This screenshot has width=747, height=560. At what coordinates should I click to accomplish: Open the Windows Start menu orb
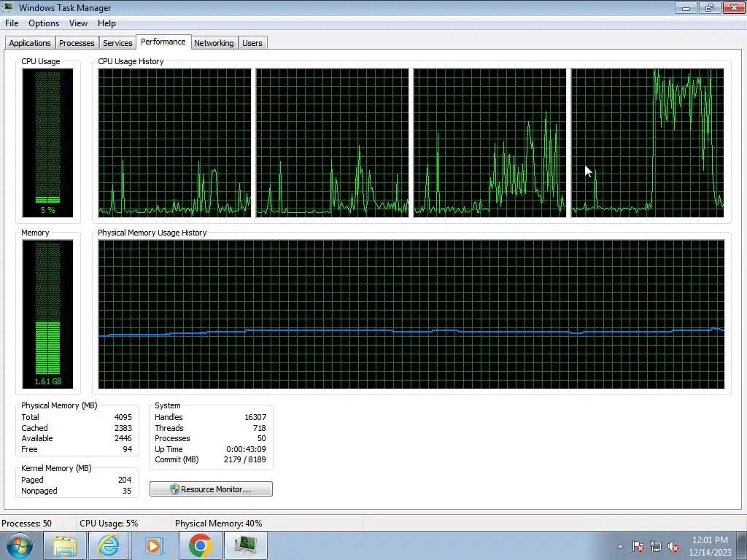(20, 545)
